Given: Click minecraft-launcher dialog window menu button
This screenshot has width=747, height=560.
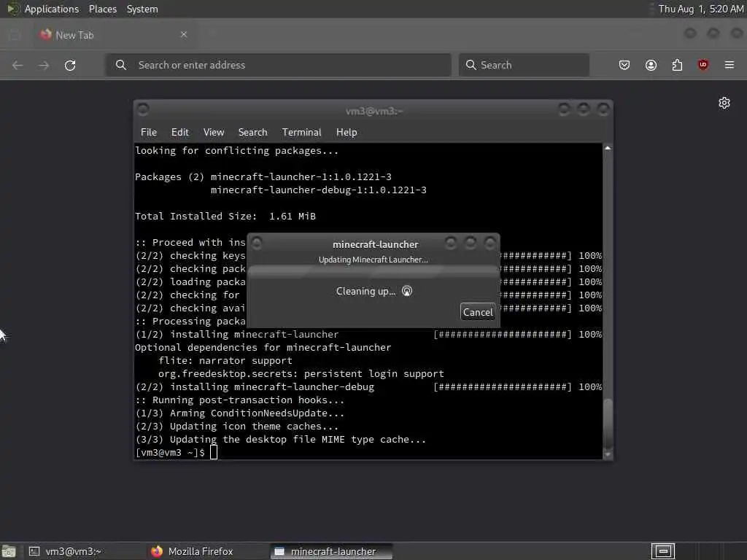Looking at the screenshot, I should click(x=257, y=244).
